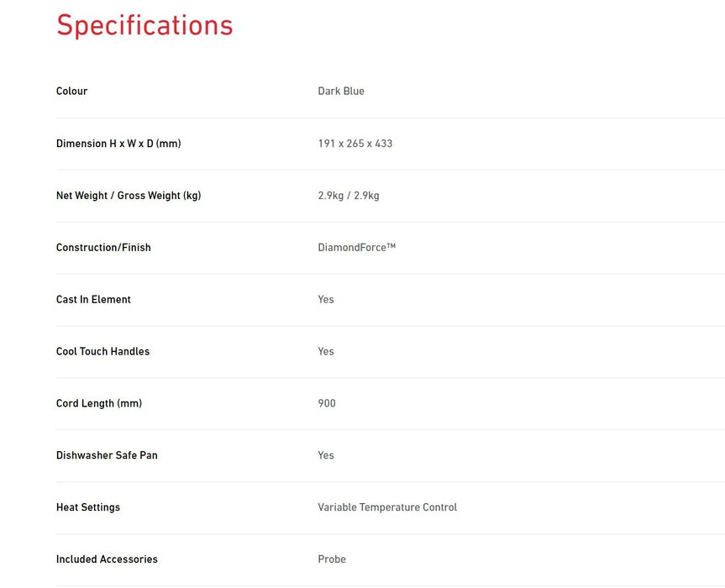
Task: Click the Colour row label
Action: point(71,92)
